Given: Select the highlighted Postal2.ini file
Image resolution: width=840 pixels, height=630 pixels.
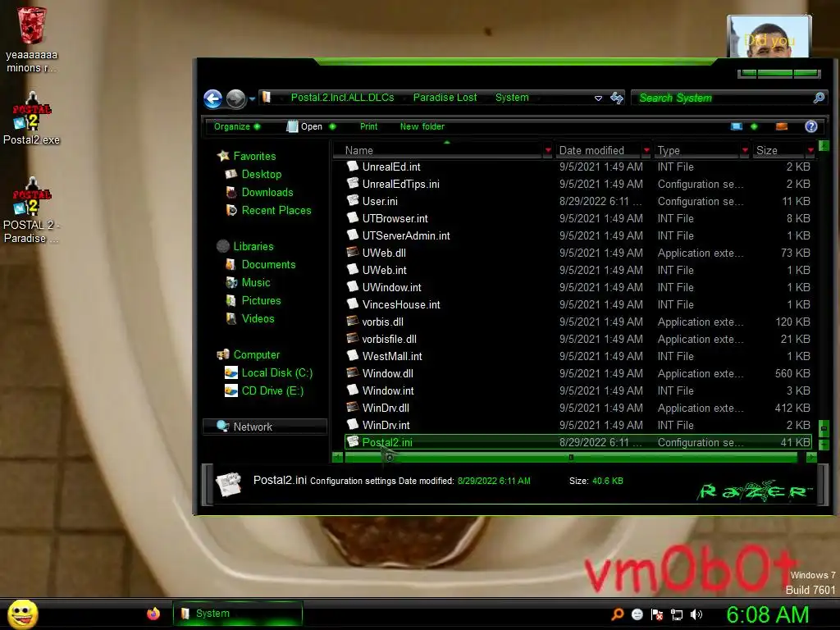Looking at the screenshot, I should 578,442.
